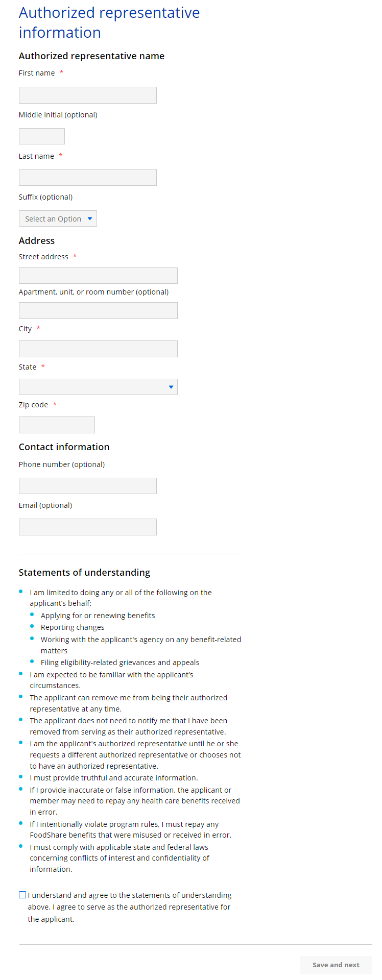The width and height of the screenshot is (382, 980).
Task: Click the State dropdown blue arrow icon
Action: click(171, 387)
